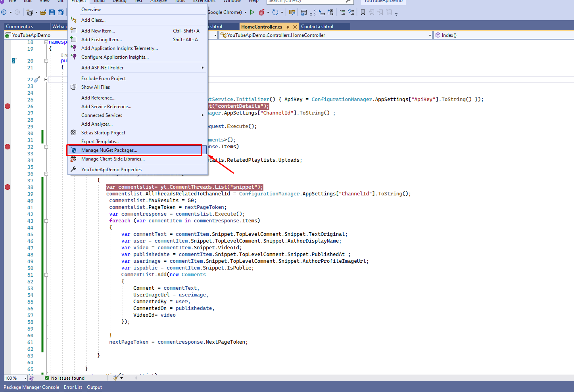Collapse the while block at line 36
The width and height of the screenshot is (574, 392).
coord(46,174)
